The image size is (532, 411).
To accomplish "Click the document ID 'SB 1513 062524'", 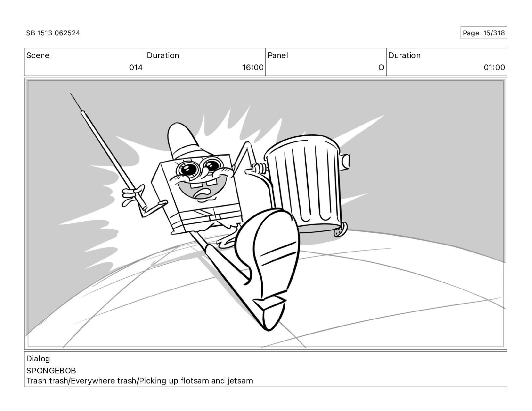I will 53,33.
